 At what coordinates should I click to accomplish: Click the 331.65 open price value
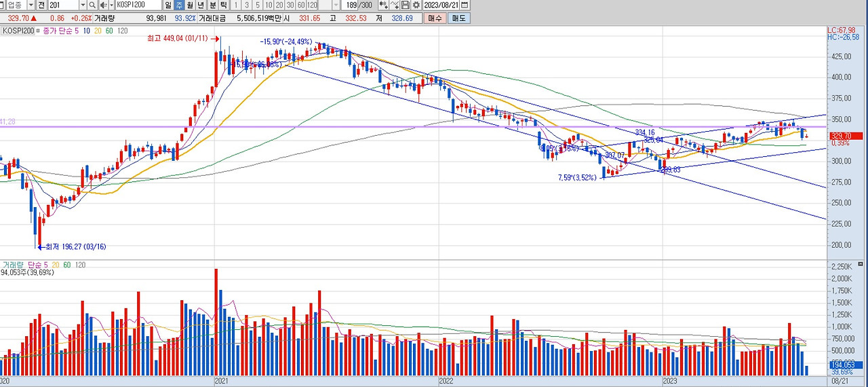tap(310, 18)
